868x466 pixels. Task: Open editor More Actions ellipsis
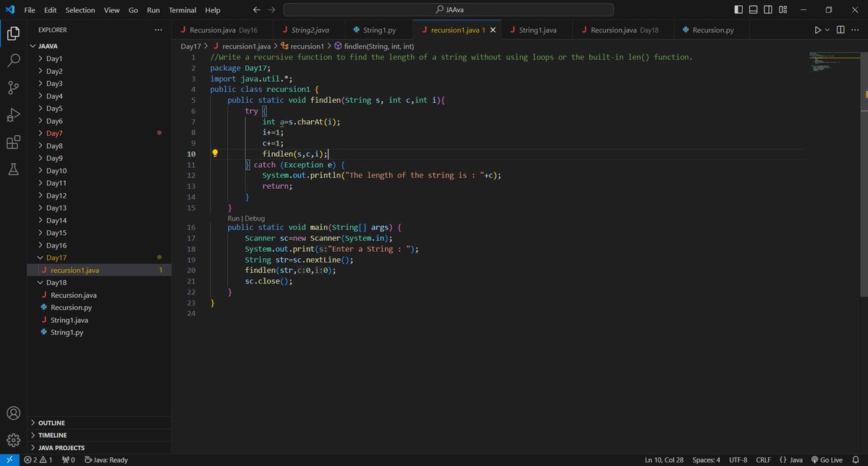pos(856,30)
